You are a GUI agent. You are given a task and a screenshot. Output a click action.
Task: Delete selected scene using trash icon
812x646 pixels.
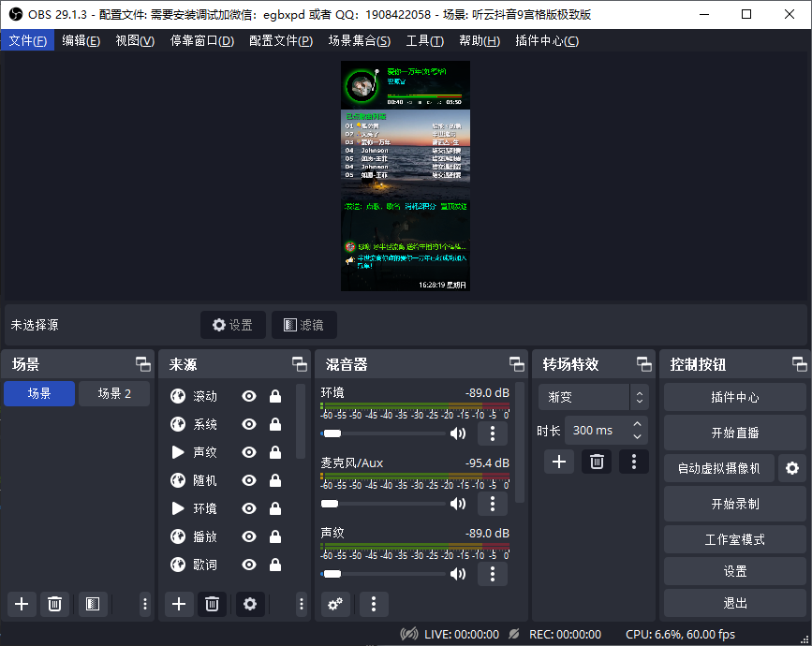tap(54, 605)
